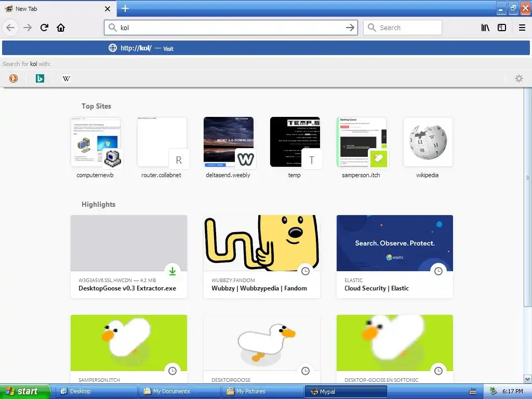
Task: Close the New Tab tab
Action: tap(107, 9)
